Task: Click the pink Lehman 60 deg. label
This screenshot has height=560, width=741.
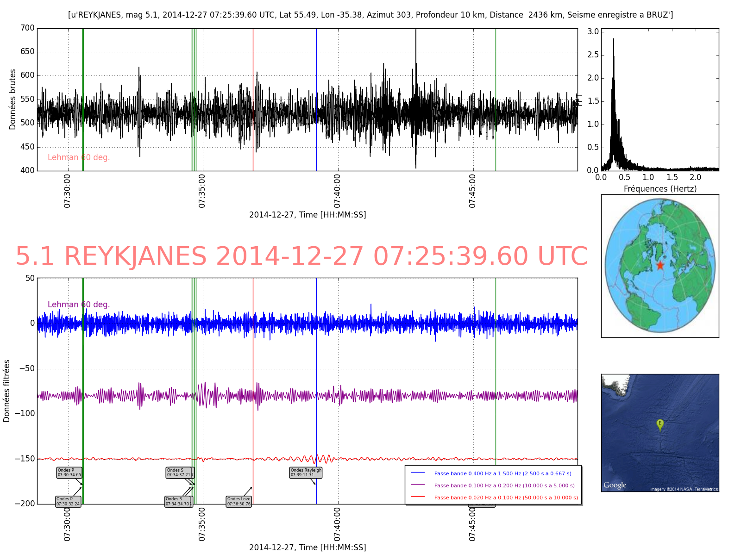Action: [x=79, y=157]
